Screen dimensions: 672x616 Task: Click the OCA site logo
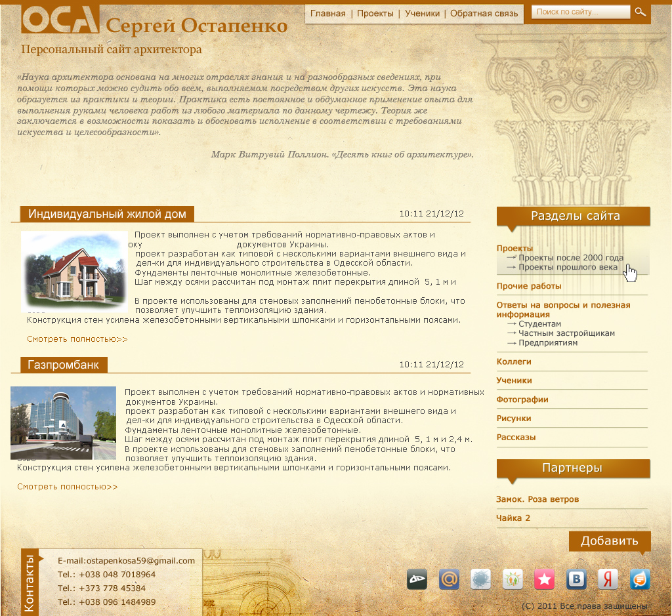click(x=60, y=19)
